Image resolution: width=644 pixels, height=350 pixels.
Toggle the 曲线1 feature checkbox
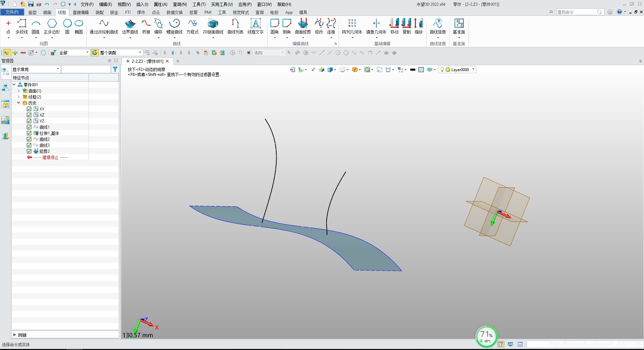[29, 127]
